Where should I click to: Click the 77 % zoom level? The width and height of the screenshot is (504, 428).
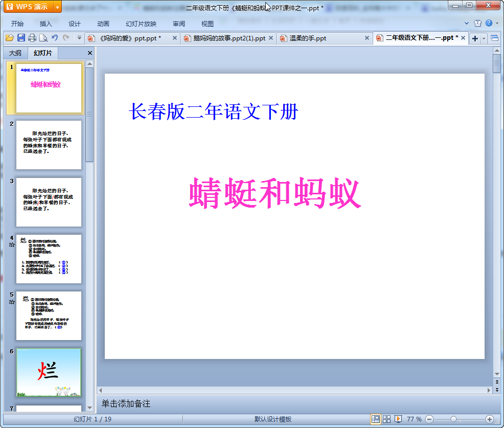(414, 419)
